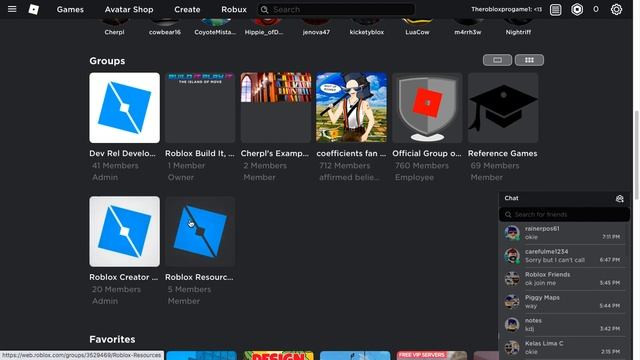Open the Robux balance icon
Screen dimensions: 640x360
point(577,9)
